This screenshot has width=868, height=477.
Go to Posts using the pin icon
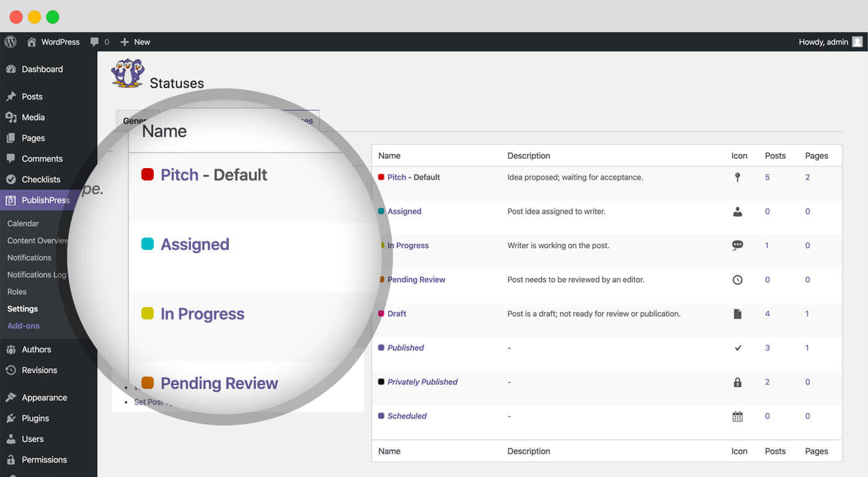(11, 96)
